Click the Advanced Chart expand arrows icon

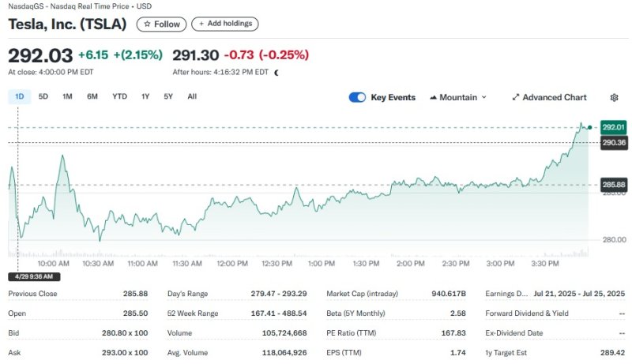coord(516,98)
